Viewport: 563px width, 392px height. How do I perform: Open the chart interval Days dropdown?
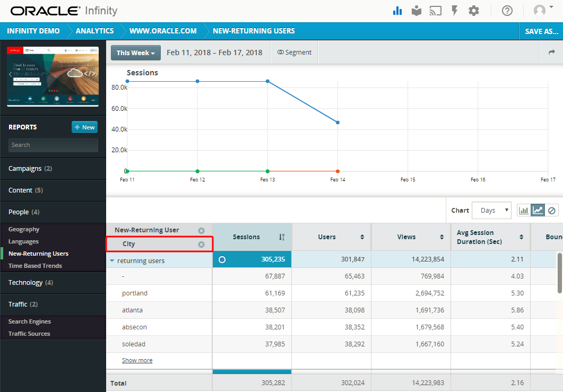coord(491,210)
